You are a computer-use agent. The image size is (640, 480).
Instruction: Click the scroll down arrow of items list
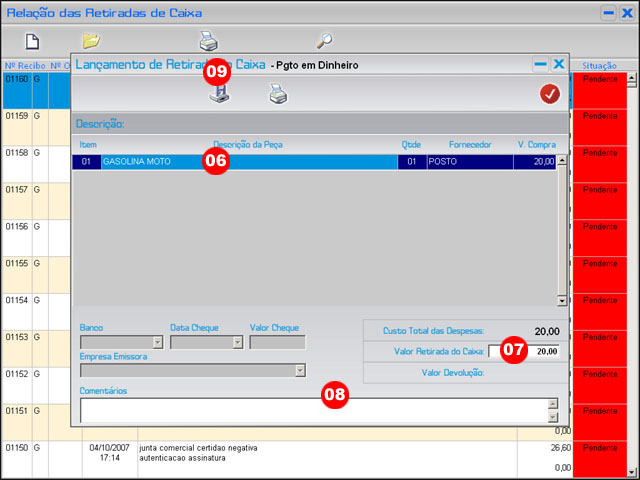point(562,300)
